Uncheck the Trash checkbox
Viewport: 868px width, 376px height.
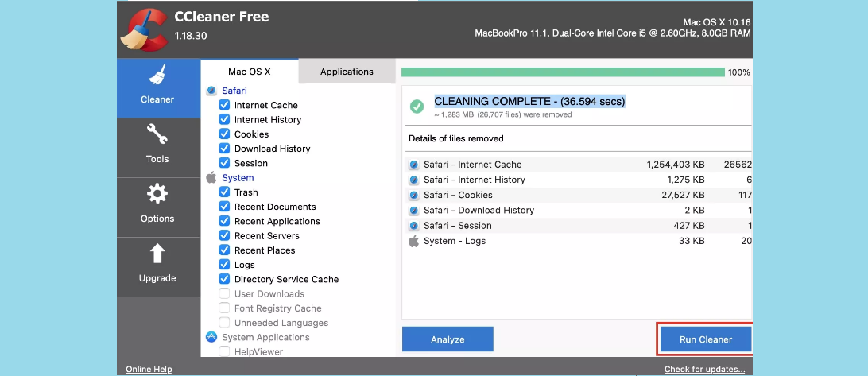224,192
